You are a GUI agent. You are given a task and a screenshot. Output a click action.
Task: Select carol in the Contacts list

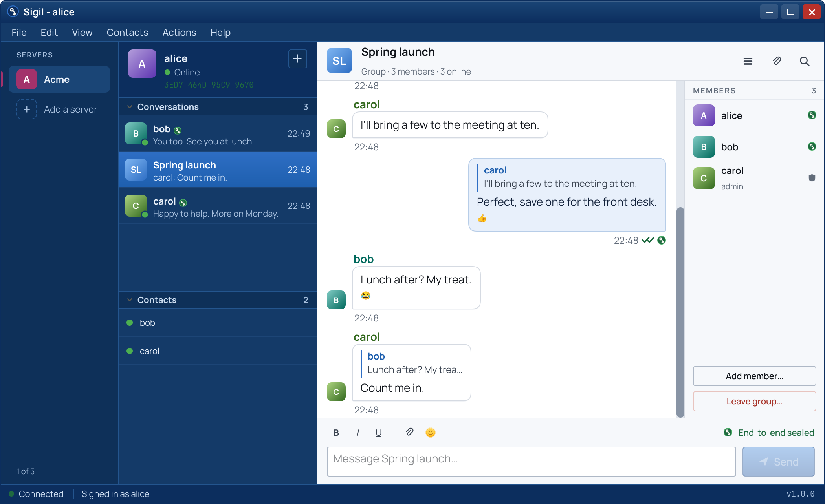(x=217, y=351)
